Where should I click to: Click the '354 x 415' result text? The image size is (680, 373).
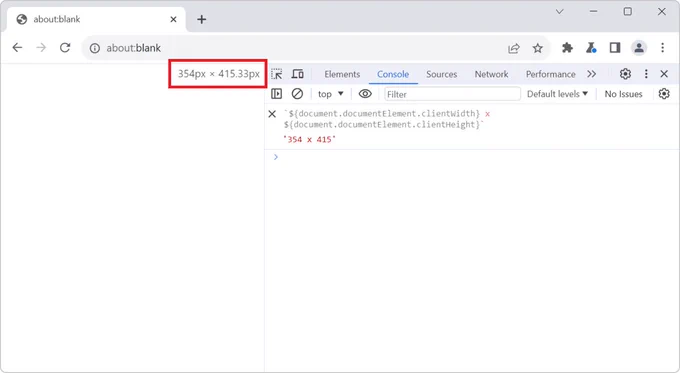(x=310, y=140)
